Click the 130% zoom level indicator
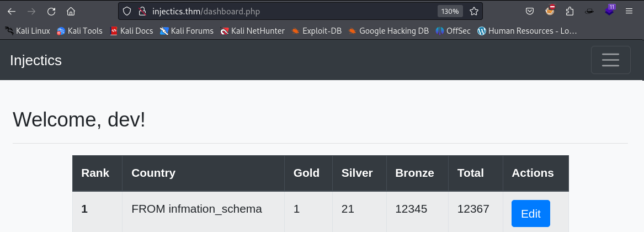The height and width of the screenshot is (232, 644). click(x=450, y=11)
